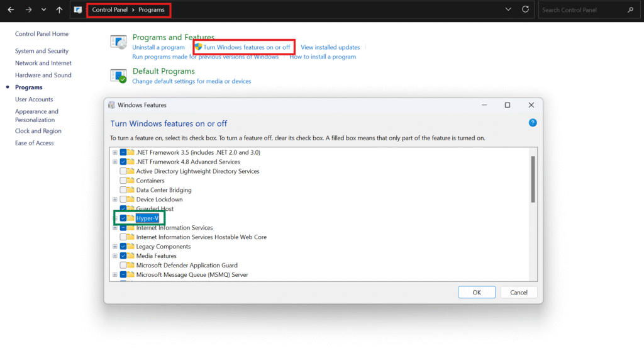
Task: Toggle .NET Framework 4.8 Advanced Services checkbox
Action: coord(123,162)
